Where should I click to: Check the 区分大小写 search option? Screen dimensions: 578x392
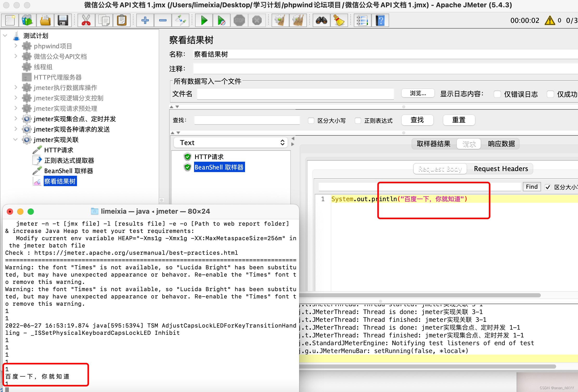click(311, 121)
